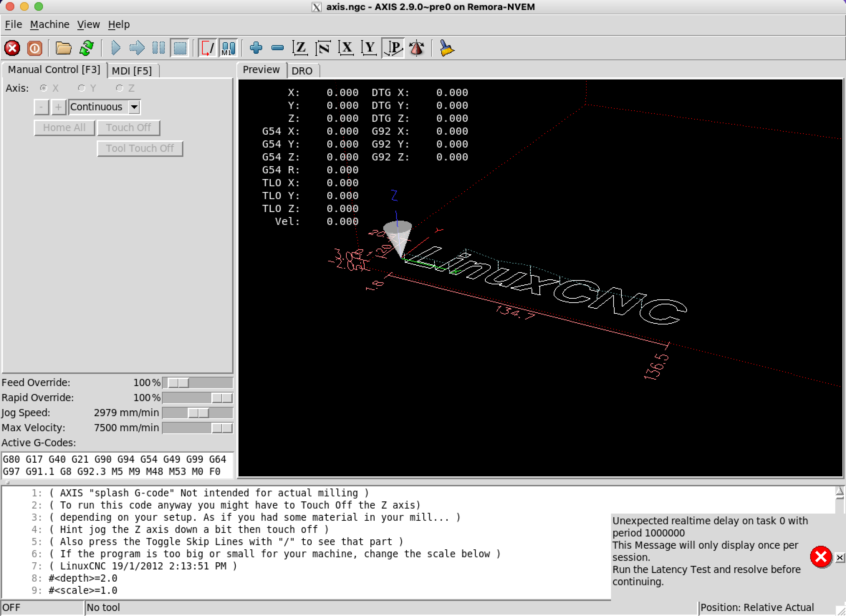Open the View menu

88,25
